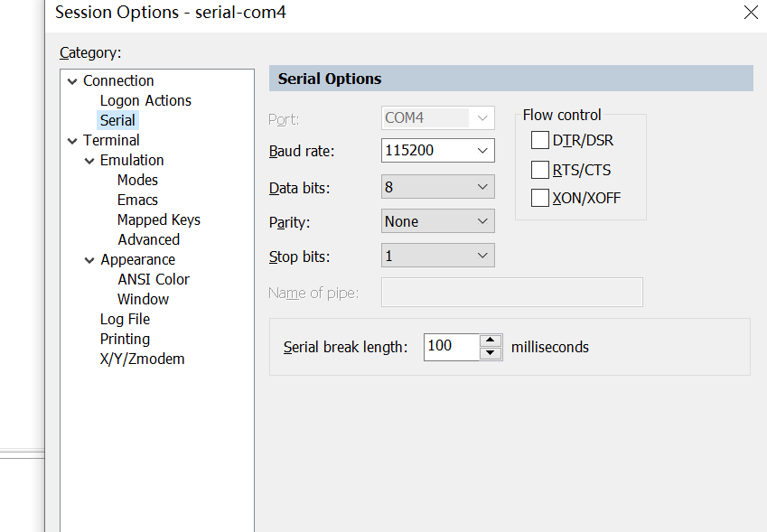Select ANSI Color under Appearance
The height and width of the screenshot is (532, 767).
click(153, 279)
